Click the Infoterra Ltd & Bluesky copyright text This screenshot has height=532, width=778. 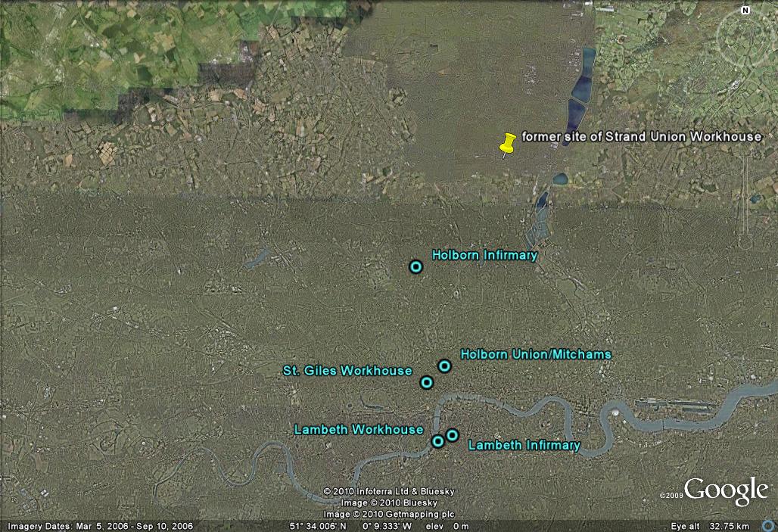pyautogui.click(x=389, y=491)
